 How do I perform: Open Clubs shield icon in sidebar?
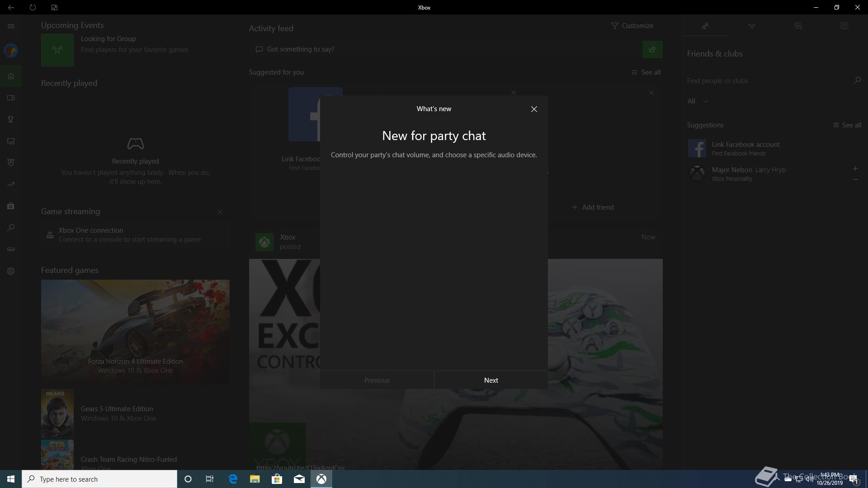pyautogui.click(x=11, y=163)
